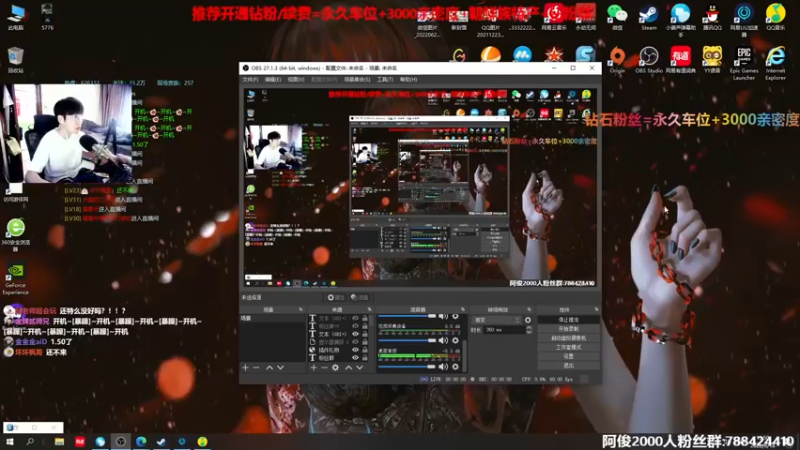The width and height of the screenshot is (800, 450).
Task: Toggle visibility eye of 粉丝群 source
Action: tap(356, 358)
